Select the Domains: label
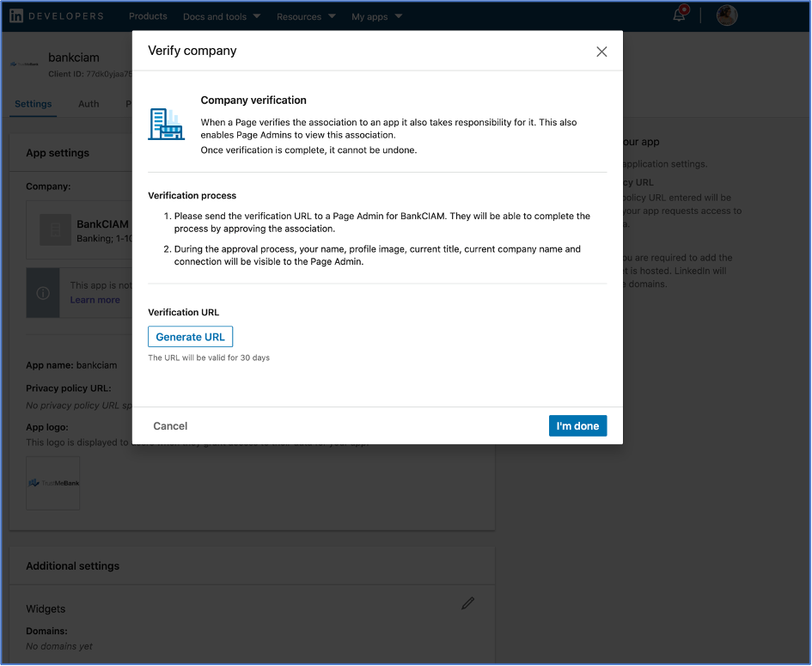 (46, 632)
